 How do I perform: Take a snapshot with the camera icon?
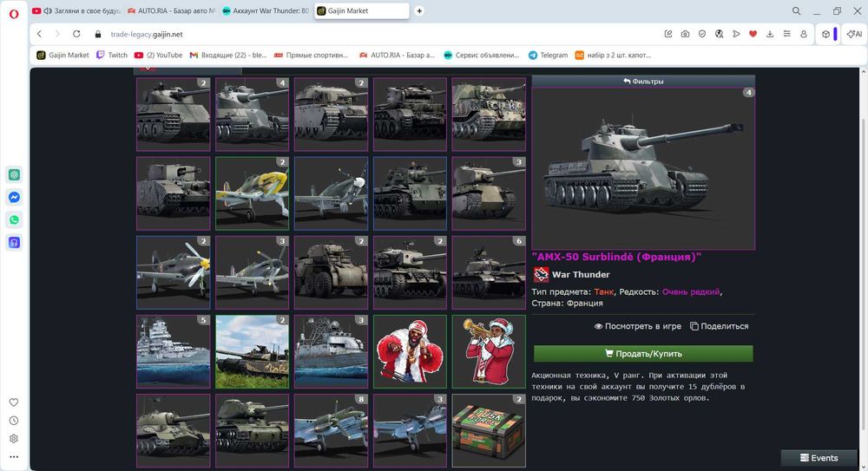(x=686, y=34)
